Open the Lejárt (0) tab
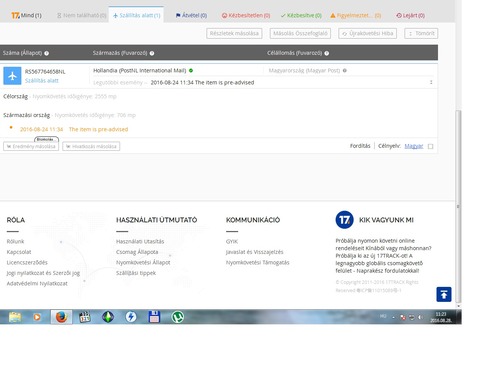The width and height of the screenshot is (480, 384). pyautogui.click(x=410, y=15)
